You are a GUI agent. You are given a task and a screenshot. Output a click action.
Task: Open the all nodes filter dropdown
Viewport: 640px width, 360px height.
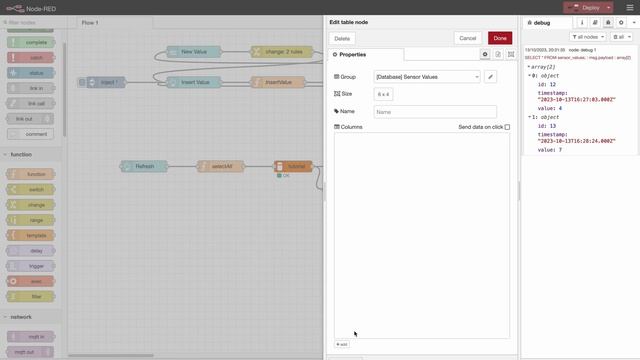pyautogui.click(x=588, y=37)
